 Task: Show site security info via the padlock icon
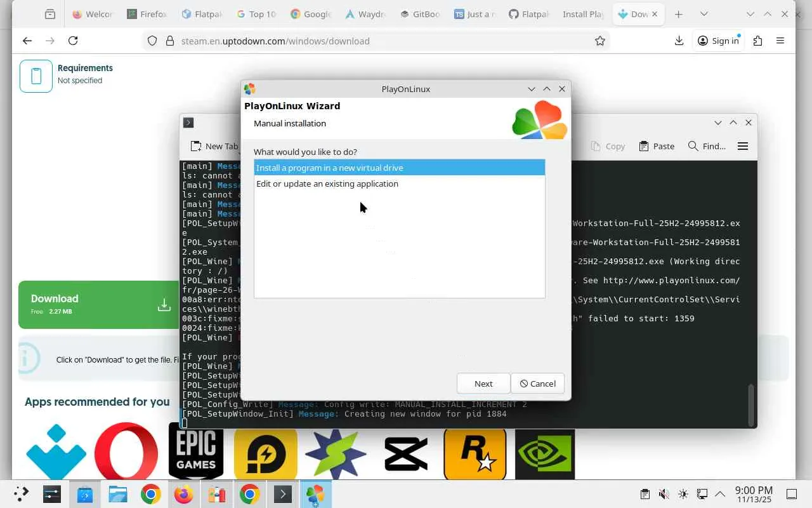[x=169, y=41]
